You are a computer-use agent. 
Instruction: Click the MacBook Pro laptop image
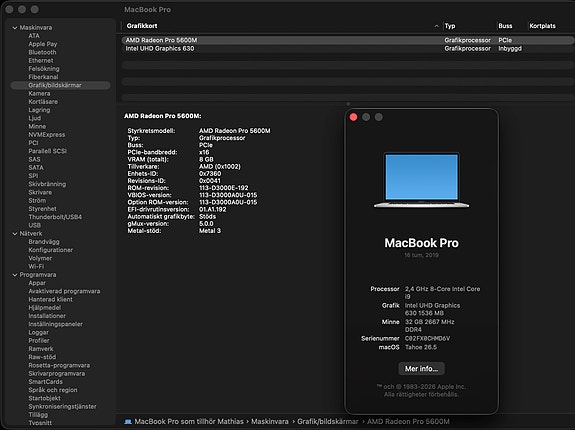(421, 180)
